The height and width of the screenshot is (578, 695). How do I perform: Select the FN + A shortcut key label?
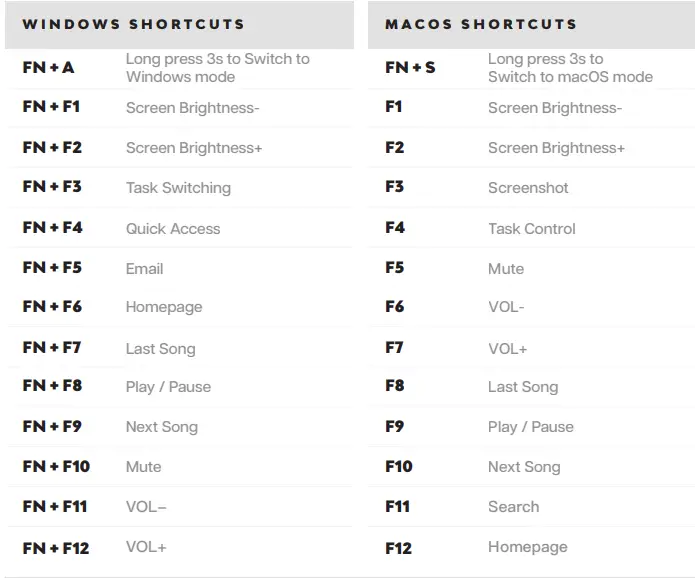[x=48, y=68]
